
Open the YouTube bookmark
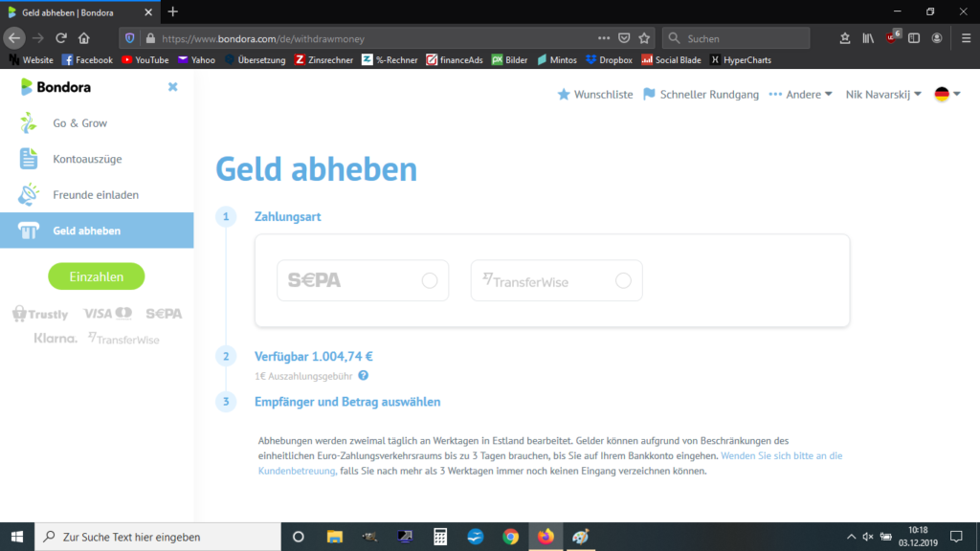[x=145, y=60]
